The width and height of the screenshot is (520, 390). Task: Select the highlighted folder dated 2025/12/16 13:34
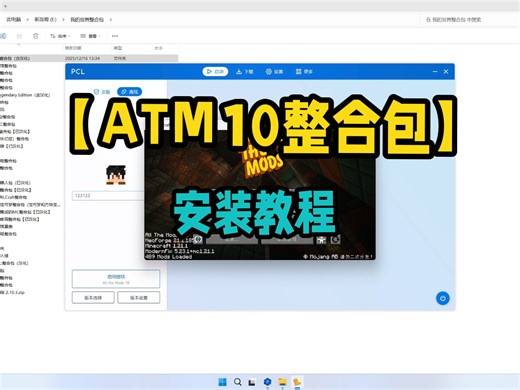point(89,58)
